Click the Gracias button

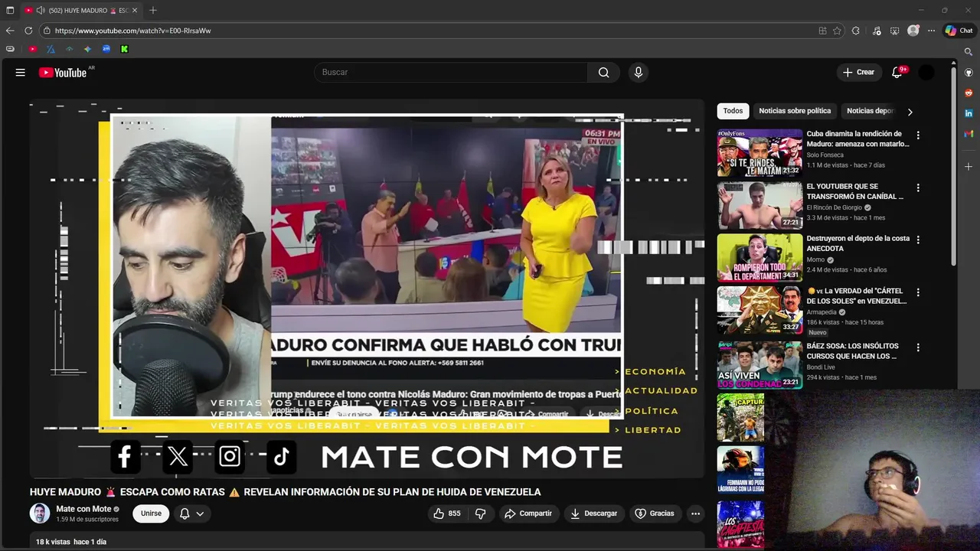(655, 514)
